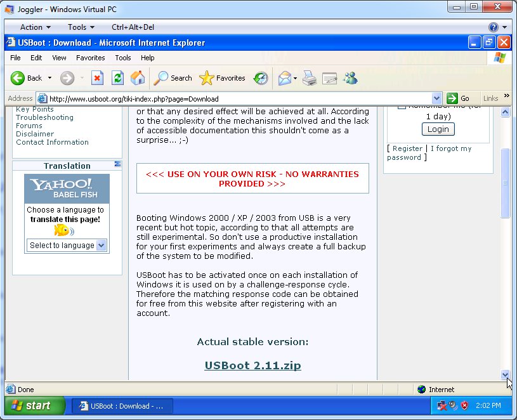The width and height of the screenshot is (517, 420).
Task: Print the page with printer icon
Action: [x=310, y=78]
